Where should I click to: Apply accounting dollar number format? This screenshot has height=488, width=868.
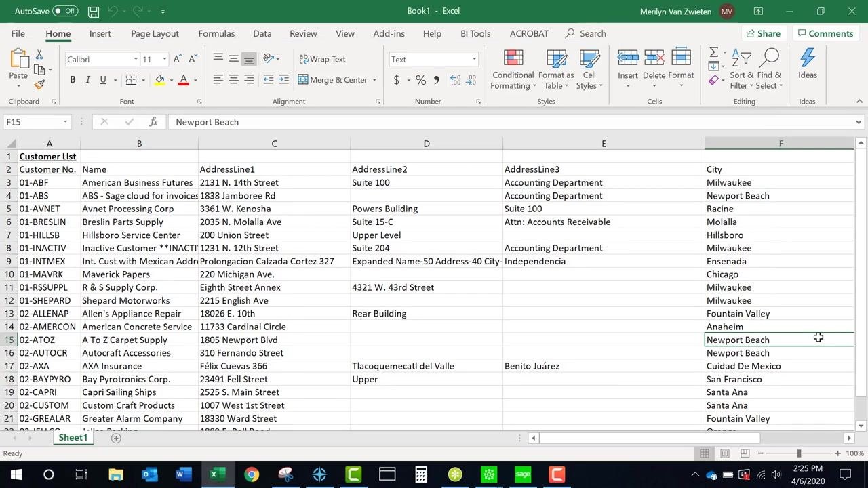click(396, 80)
